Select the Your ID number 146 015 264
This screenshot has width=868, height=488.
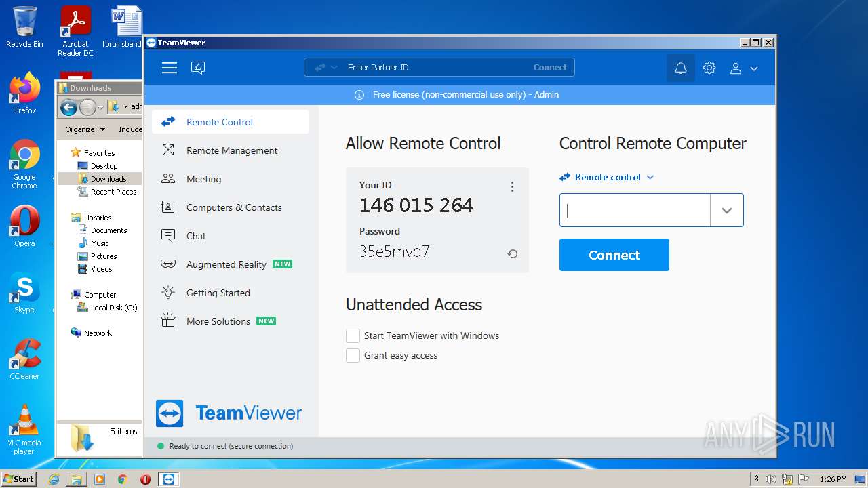coord(416,205)
